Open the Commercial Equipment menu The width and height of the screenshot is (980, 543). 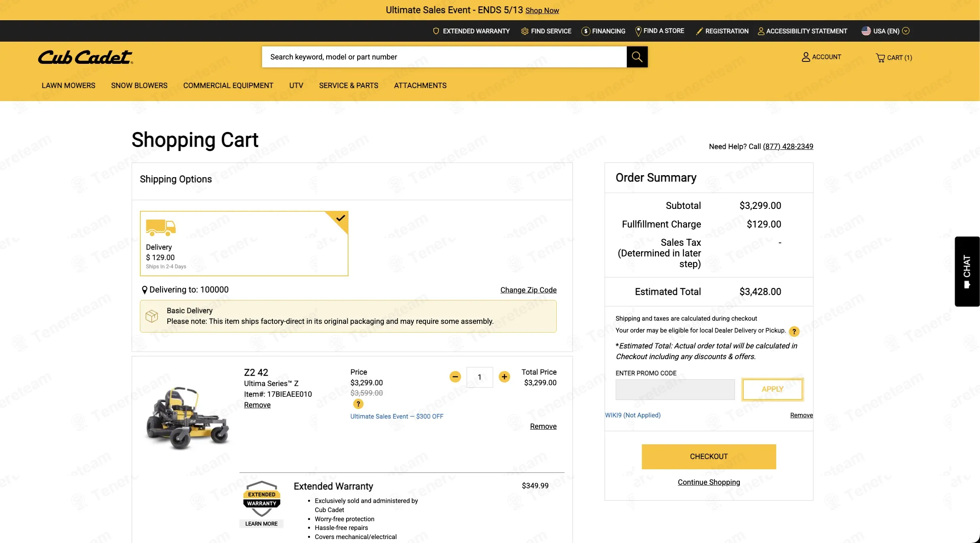228,86
